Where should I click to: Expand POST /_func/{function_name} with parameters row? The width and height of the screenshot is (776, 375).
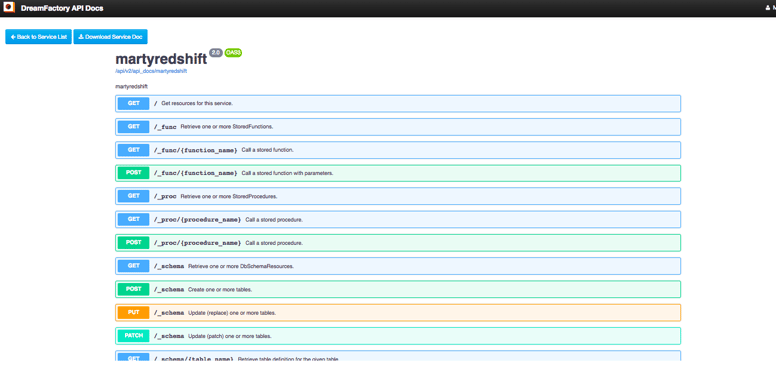(x=398, y=173)
